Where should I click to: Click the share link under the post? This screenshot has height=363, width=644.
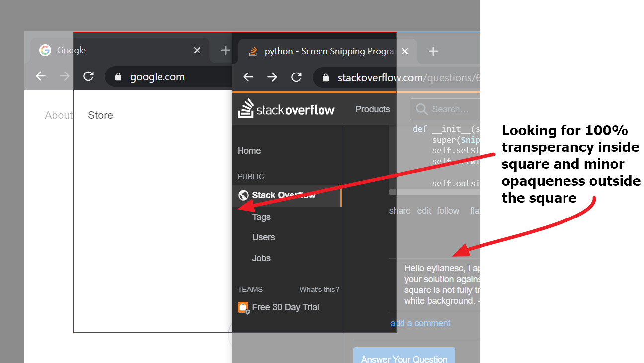(x=400, y=211)
